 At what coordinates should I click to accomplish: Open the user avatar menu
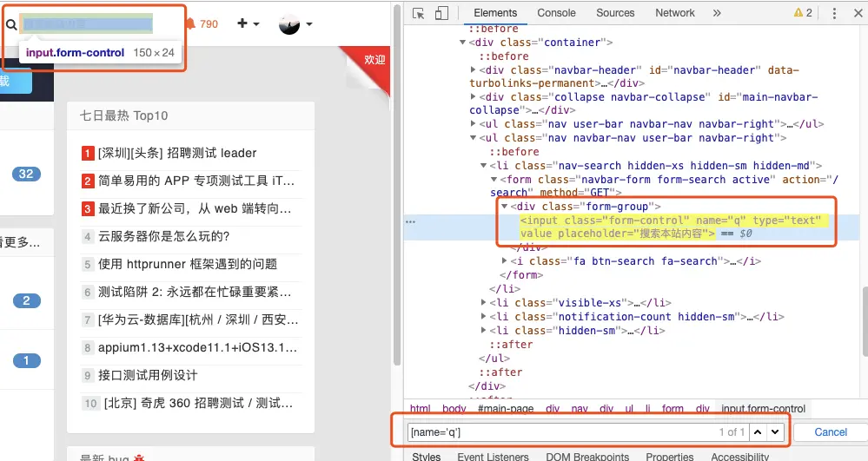295,23
